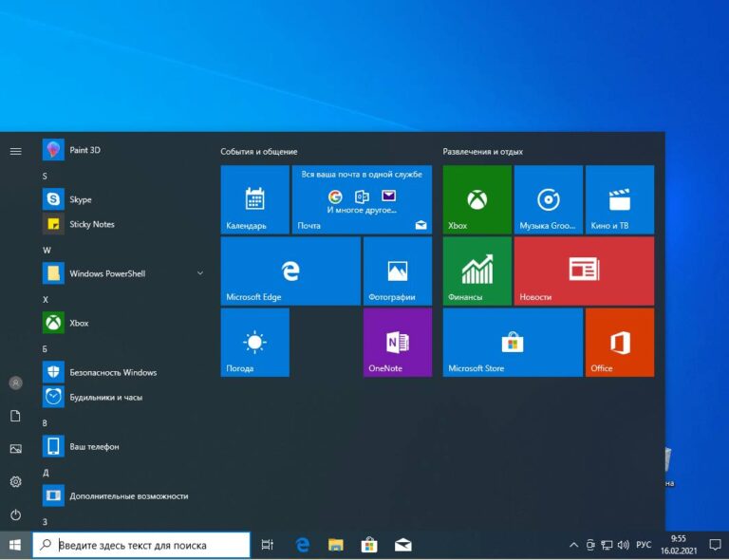Click the Windows Start button
This screenshot has height=560, width=729.
(15, 545)
